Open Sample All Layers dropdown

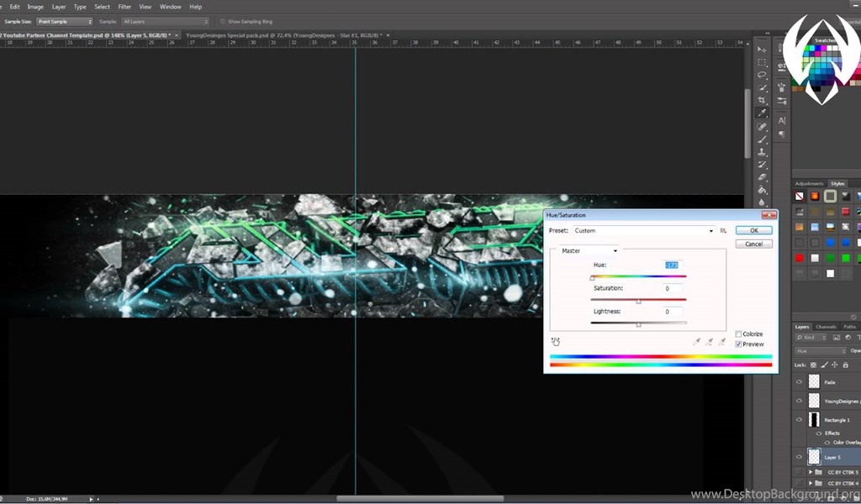pyautogui.click(x=166, y=21)
